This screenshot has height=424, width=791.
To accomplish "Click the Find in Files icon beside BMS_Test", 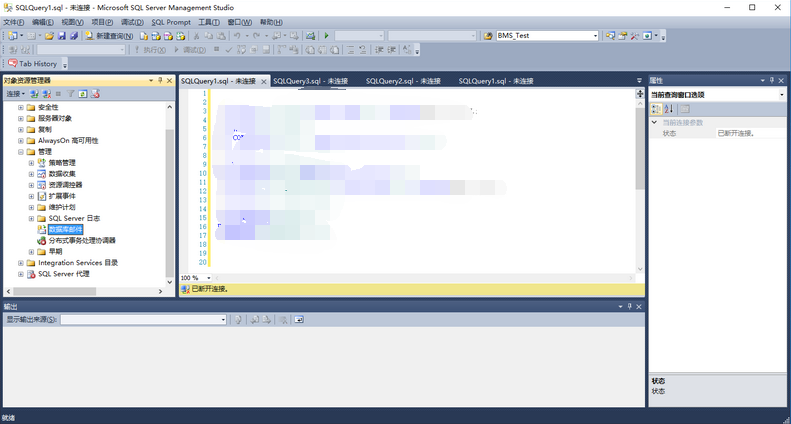I will [488, 36].
